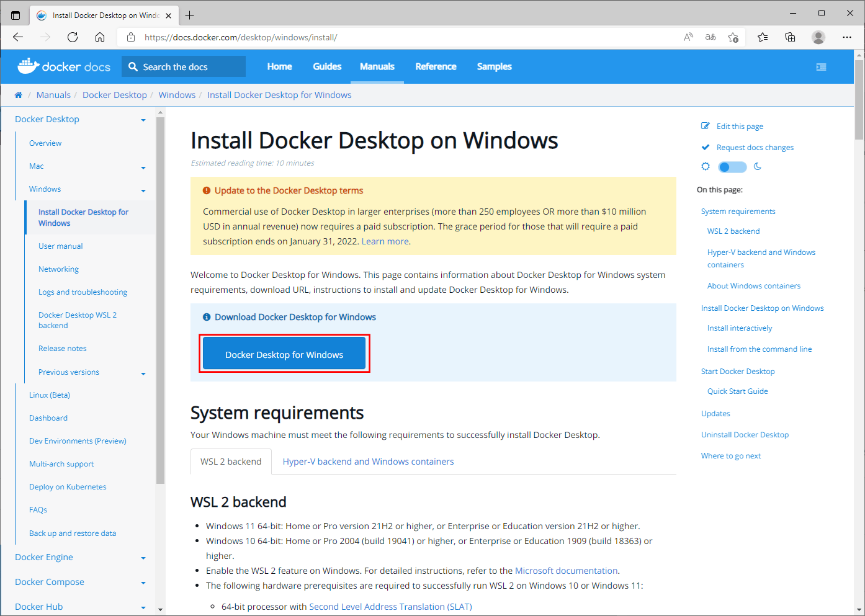Click Windows in the breadcrumb
Screen dimensions: 865x616
pyautogui.click(x=177, y=95)
